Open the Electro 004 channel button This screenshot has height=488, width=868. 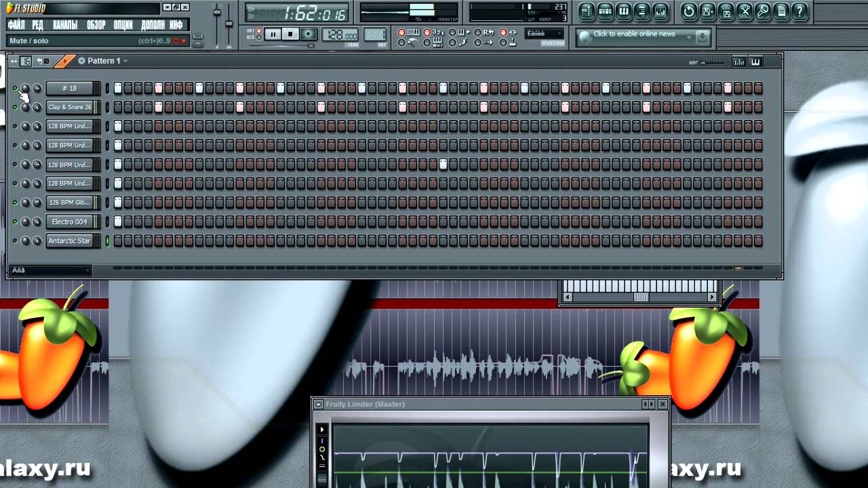click(69, 222)
